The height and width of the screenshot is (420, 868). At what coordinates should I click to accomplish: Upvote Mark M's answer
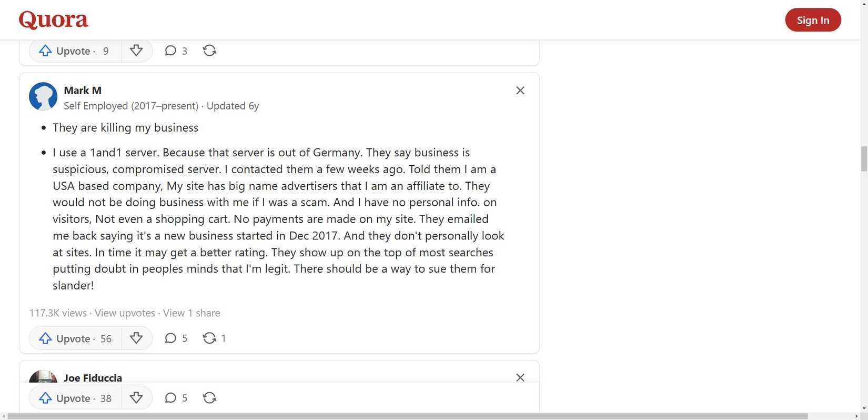[x=75, y=338]
